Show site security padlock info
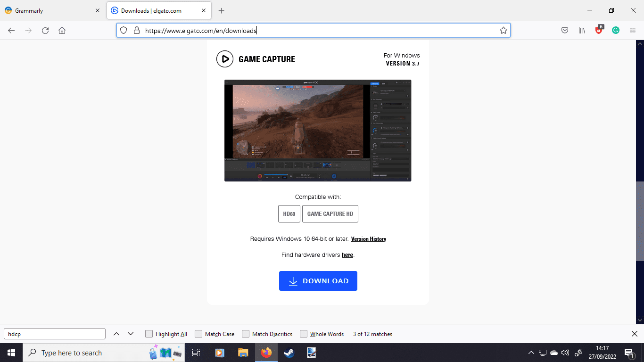The image size is (644, 362). pos(137,30)
